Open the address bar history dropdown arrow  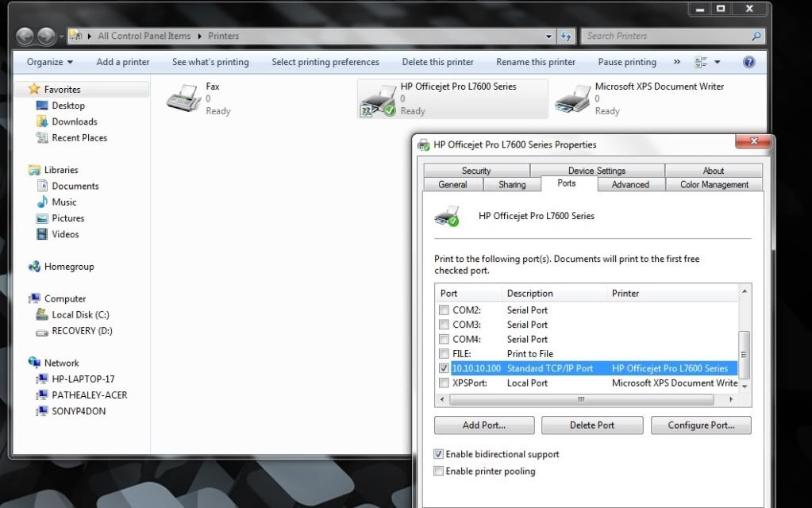coord(549,37)
